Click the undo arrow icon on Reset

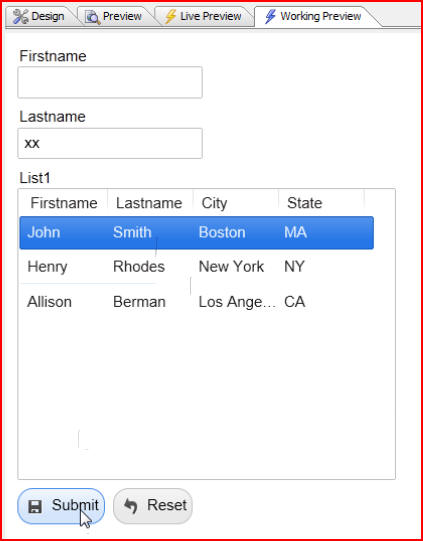(x=131, y=506)
